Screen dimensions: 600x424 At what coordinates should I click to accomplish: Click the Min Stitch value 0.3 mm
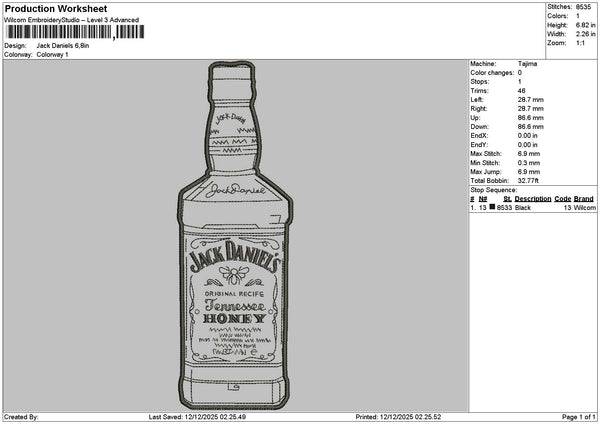pyautogui.click(x=529, y=163)
